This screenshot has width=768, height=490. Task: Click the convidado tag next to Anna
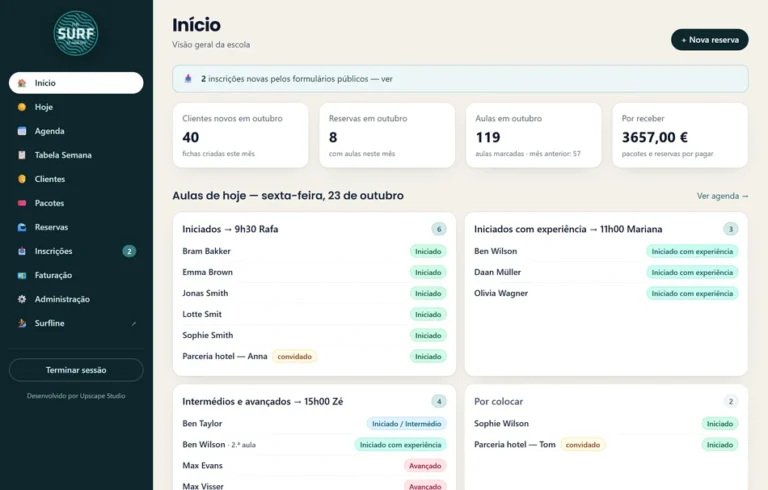294,357
